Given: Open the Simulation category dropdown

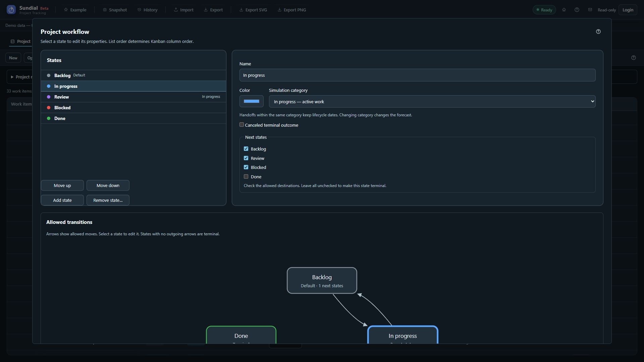Looking at the screenshot, I should click(432, 102).
